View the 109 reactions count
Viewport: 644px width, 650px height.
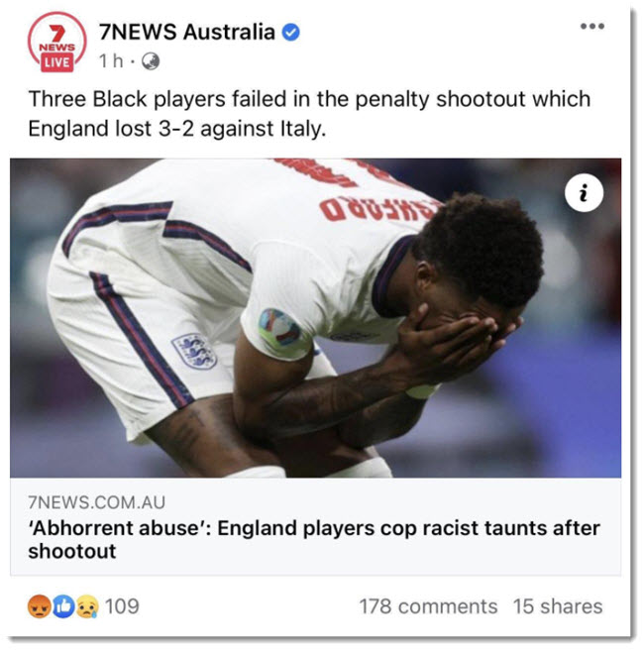pyautogui.click(x=122, y=606)
